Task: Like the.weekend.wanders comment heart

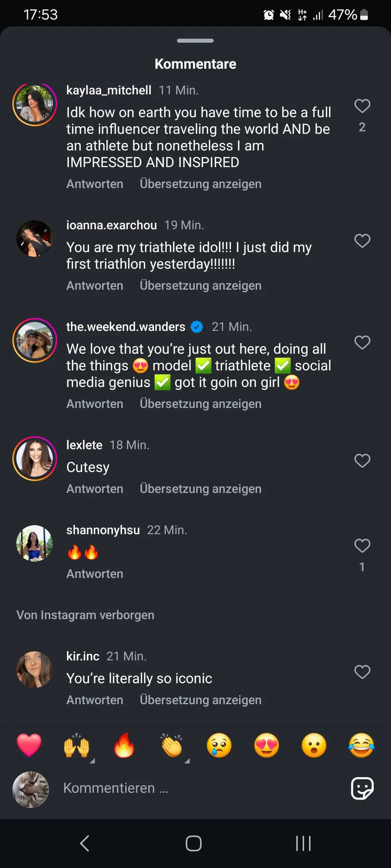Action: coord(362,342)
